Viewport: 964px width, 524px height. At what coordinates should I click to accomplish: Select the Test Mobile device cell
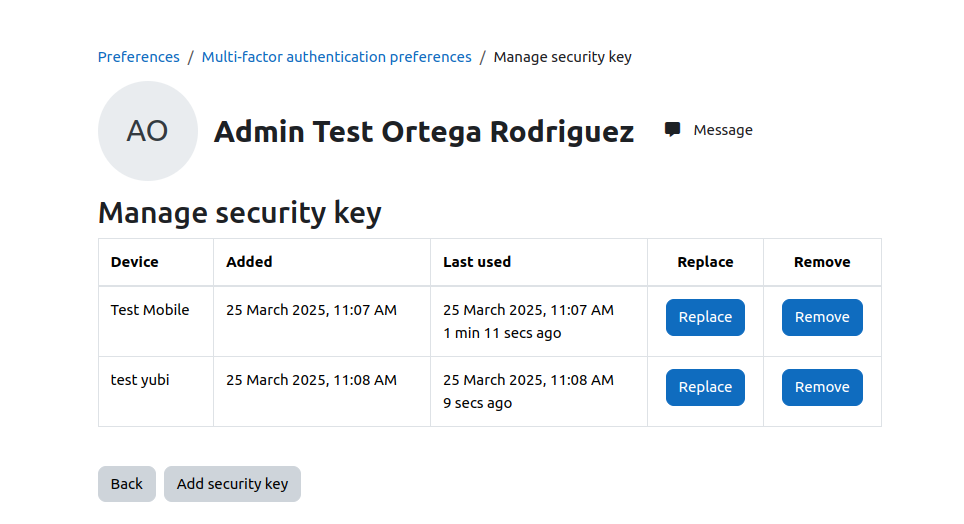point(156,321)
